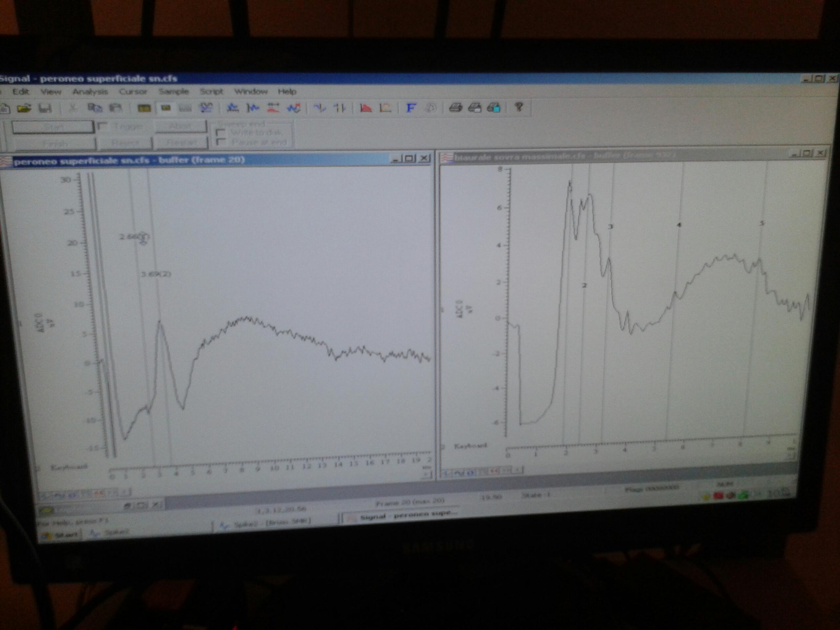Click the Copy toolbar icon
The width and height of the screenshot is (840, 630).
coord(94,108)
